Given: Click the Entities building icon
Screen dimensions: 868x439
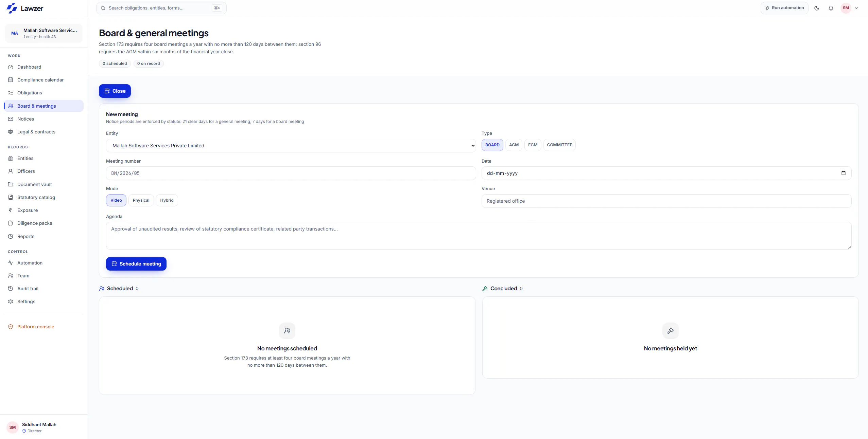Looking at the screenshot, I should coord(11,158).
